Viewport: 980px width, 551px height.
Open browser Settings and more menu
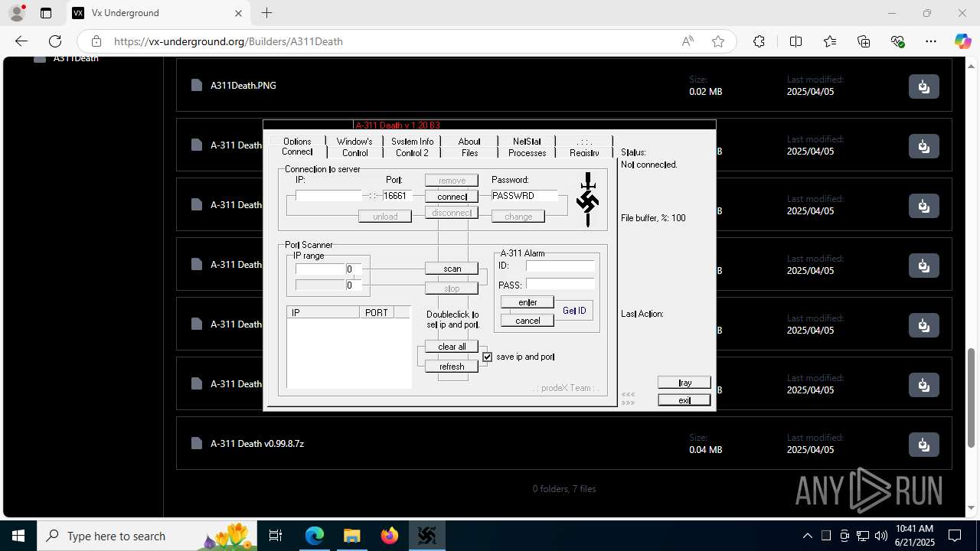click(x=931, y=41)
